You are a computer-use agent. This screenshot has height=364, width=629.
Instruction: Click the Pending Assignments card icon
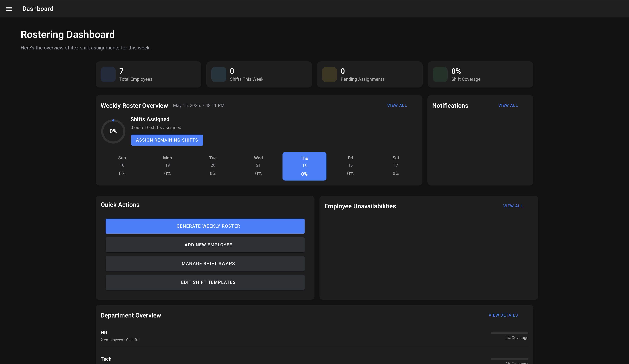(x=329, y=74)
